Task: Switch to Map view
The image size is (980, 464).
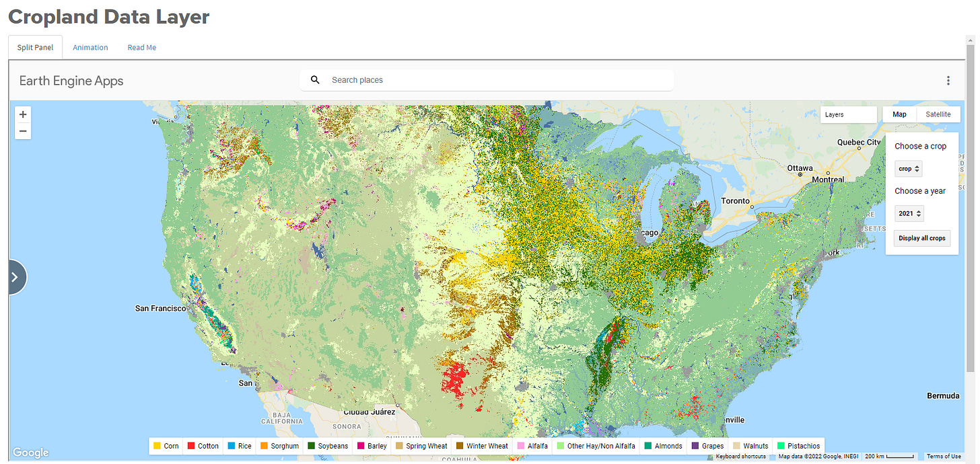Action: tap(899, 114)
